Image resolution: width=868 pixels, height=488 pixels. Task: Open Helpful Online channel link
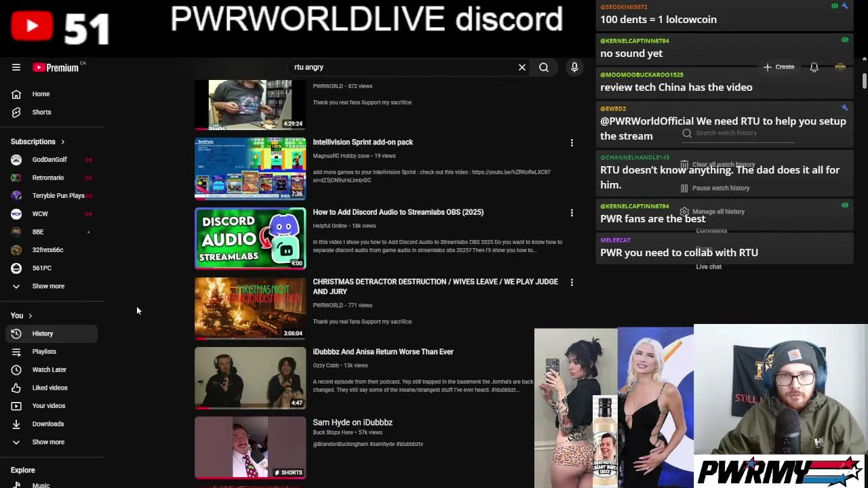pos(330,226)
